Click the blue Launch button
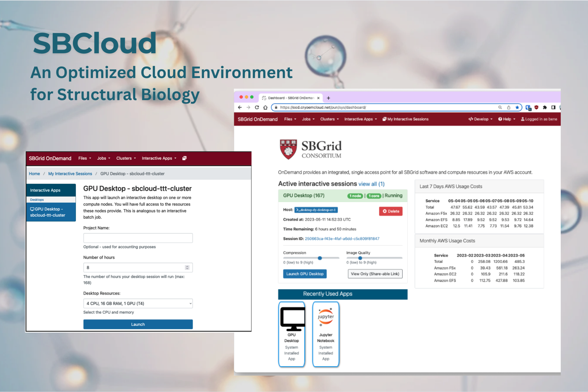The height and width of the screenshot is (392, 588). point(138,324)
